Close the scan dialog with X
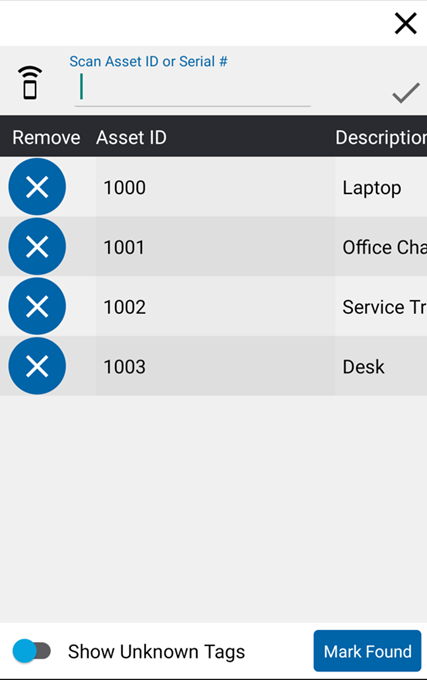This screenshot has height=680, width=427. (406, 23)
